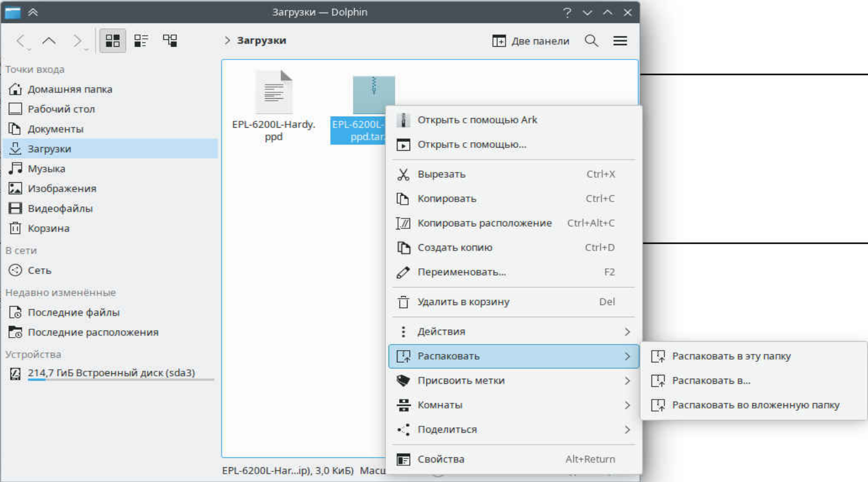Open the search tool
This screenshot has height=482, width=868.
[591, 40]
